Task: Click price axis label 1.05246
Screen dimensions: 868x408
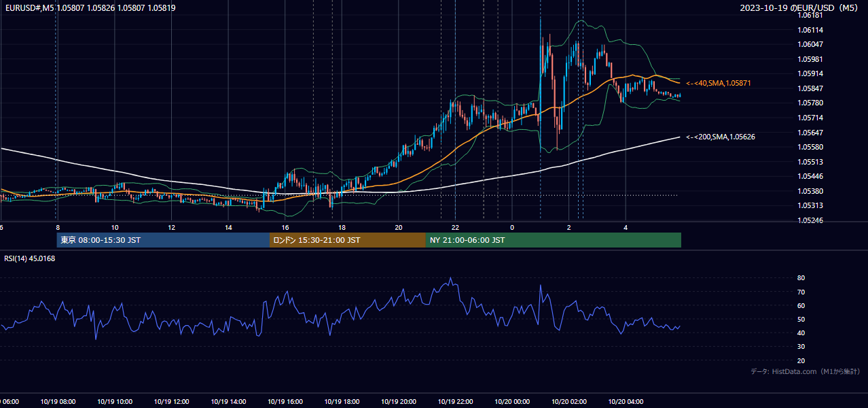Action: click(811, 220)
